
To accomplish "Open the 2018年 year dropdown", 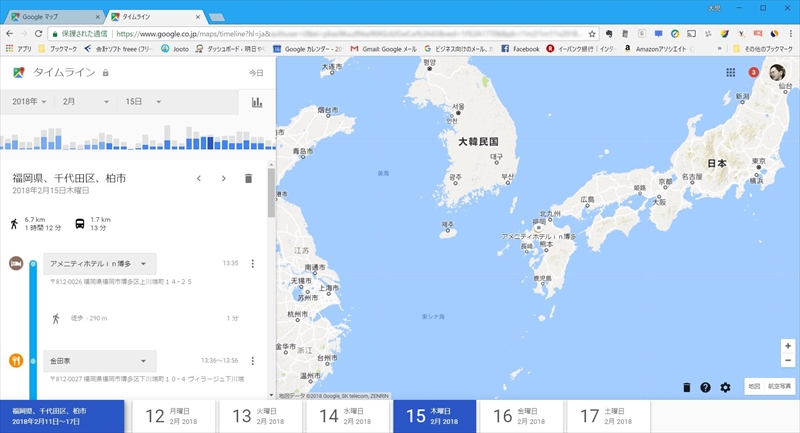I will coord(29,102).
